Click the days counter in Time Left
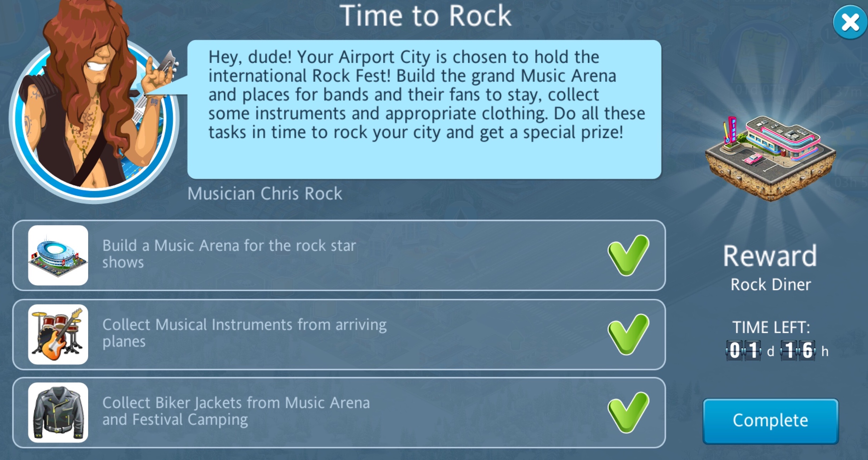 pos(743,351)
